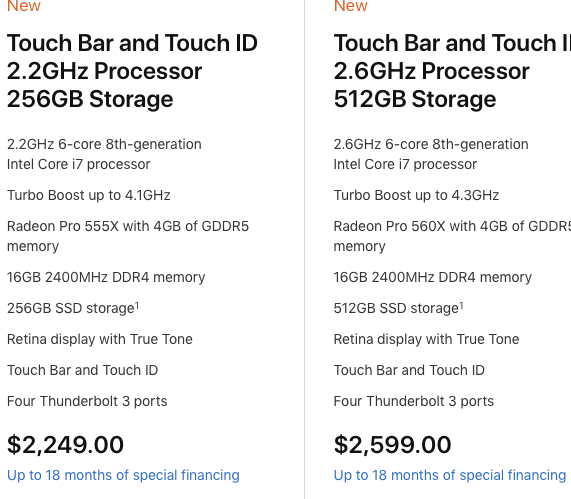The height and width of the screenshot is (499, 571).
Task: Click footnote 1 after 512GB SSD storage
Action: 461,306
